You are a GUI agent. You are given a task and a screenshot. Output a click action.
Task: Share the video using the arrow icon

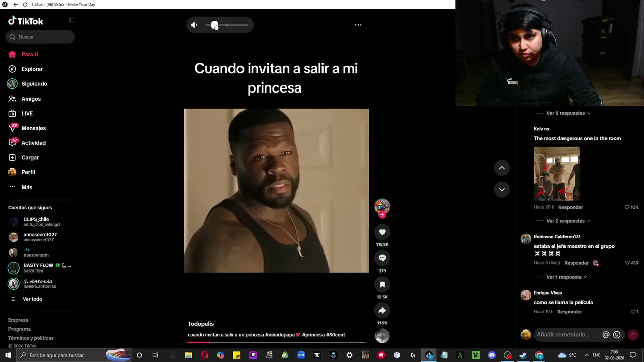click(x=382, y=310)
